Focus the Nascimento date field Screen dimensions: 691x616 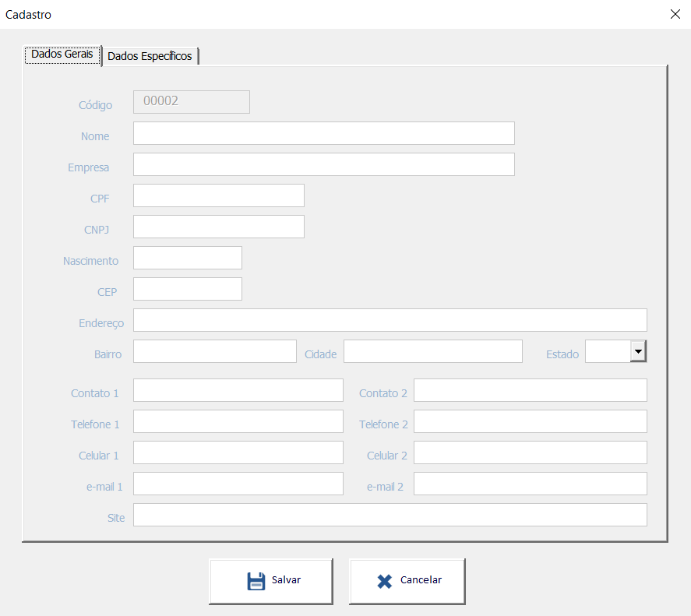(x=187, y=258)
